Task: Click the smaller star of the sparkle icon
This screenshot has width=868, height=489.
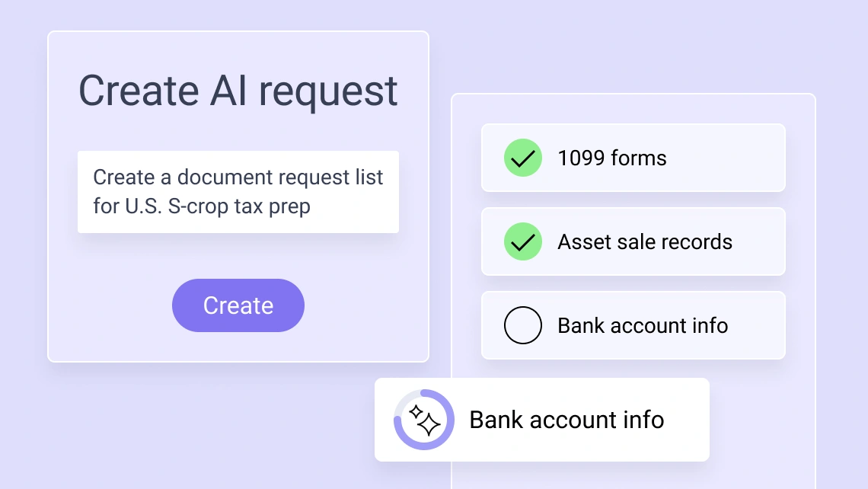Action: [x=416, y=412]
